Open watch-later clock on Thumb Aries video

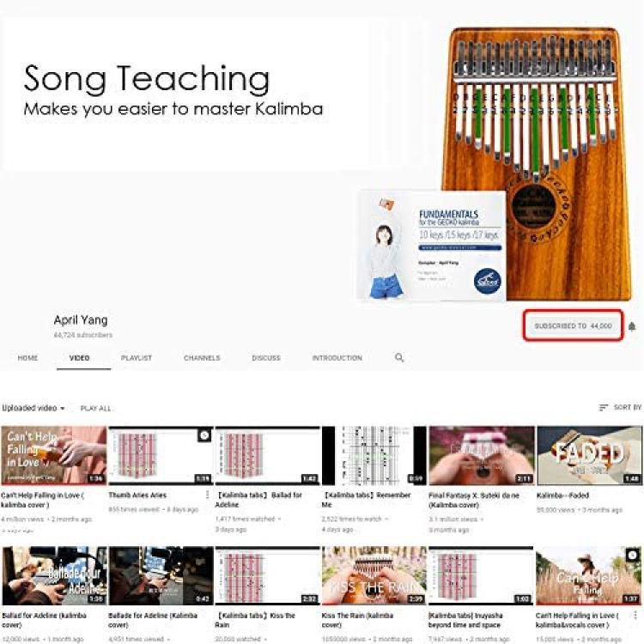coord(204,435)
